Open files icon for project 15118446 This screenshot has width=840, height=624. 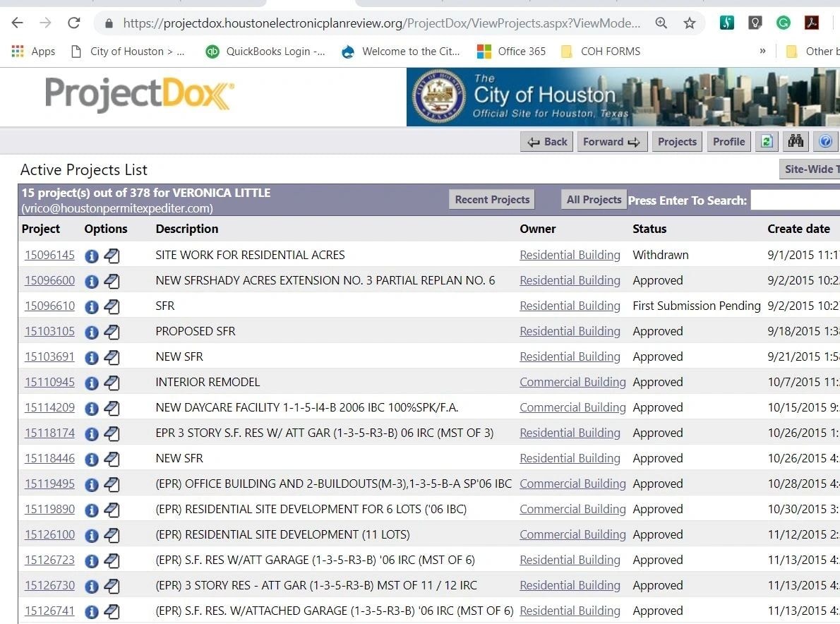tap(112, 459)
